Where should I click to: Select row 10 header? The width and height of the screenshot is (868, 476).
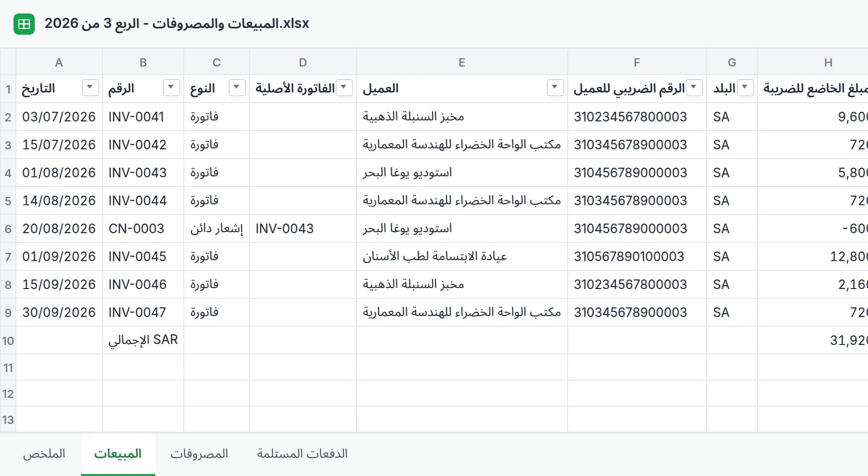click(8, 341)
